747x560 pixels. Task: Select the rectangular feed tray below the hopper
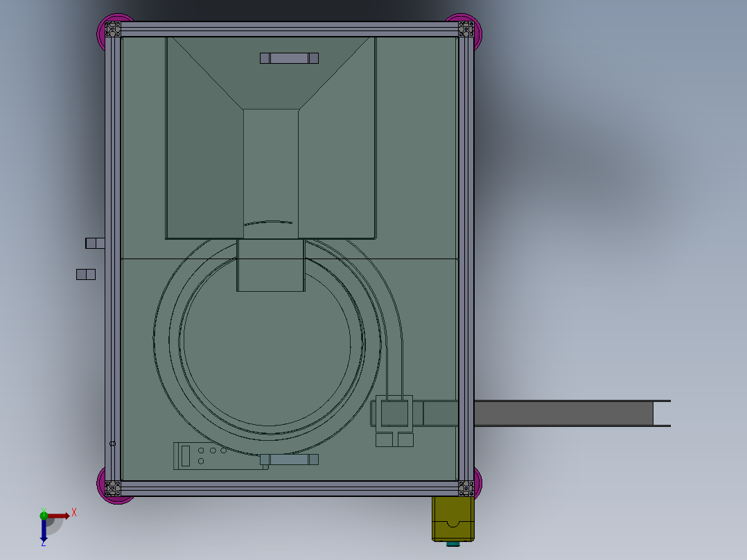270,265
